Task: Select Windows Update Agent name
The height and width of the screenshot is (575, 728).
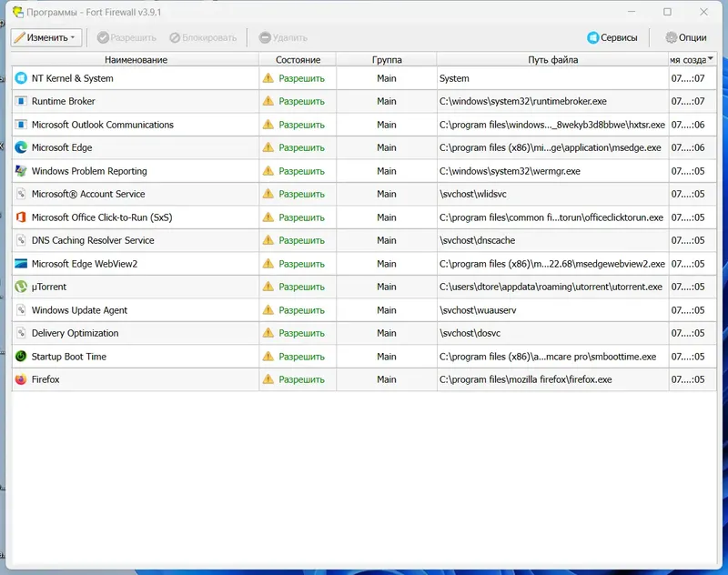Action: tap(79, 310)
